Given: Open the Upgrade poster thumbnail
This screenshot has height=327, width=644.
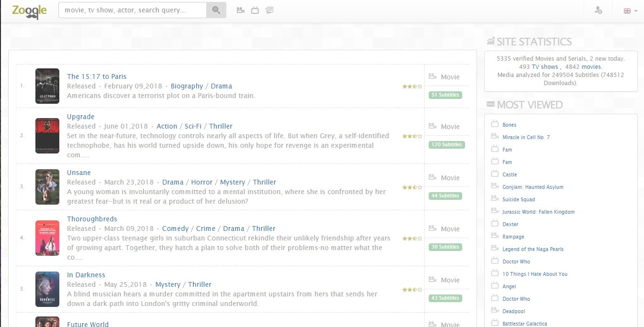Looking at the screenshot, I should coord(47,136).
